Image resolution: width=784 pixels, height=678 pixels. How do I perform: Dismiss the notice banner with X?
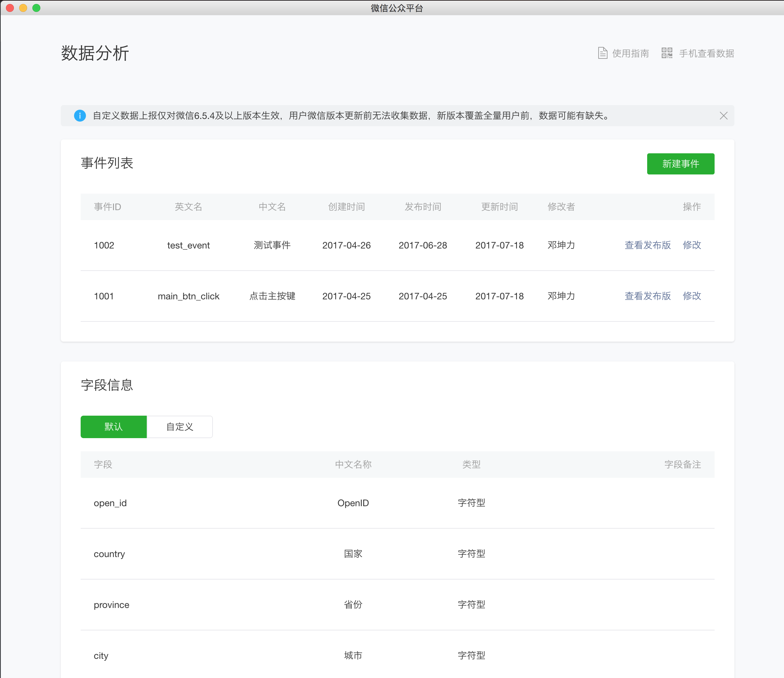coord(724,116)
